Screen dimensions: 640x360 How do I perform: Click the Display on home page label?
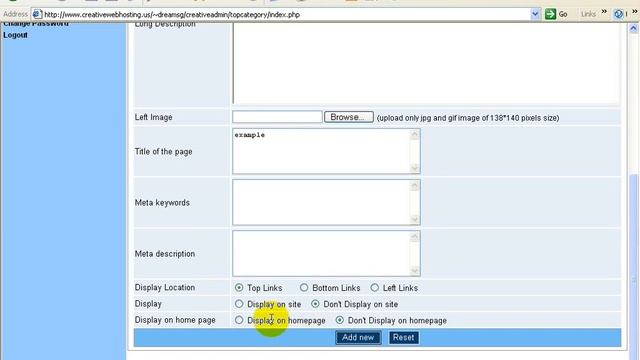pos(175,320)
